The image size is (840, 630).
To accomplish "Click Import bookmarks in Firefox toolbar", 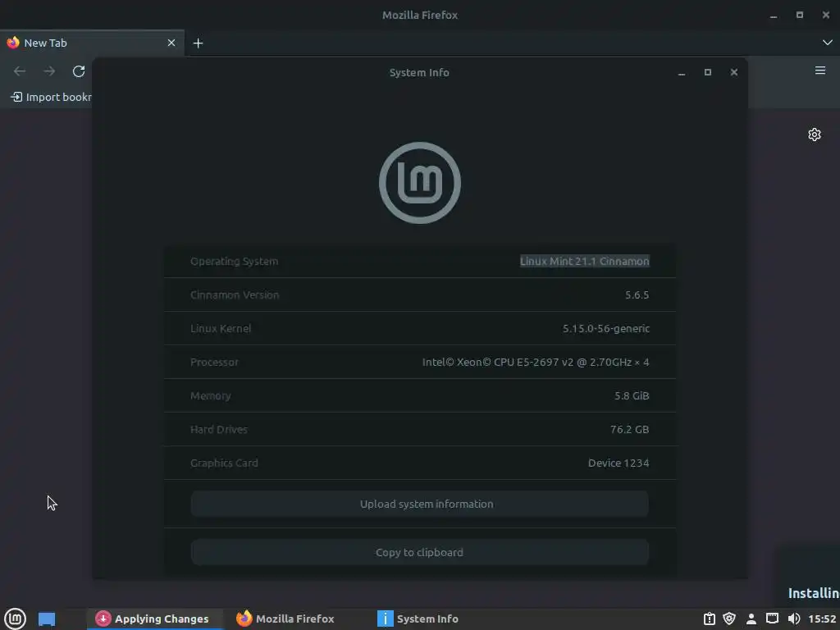I will (52, 97).
